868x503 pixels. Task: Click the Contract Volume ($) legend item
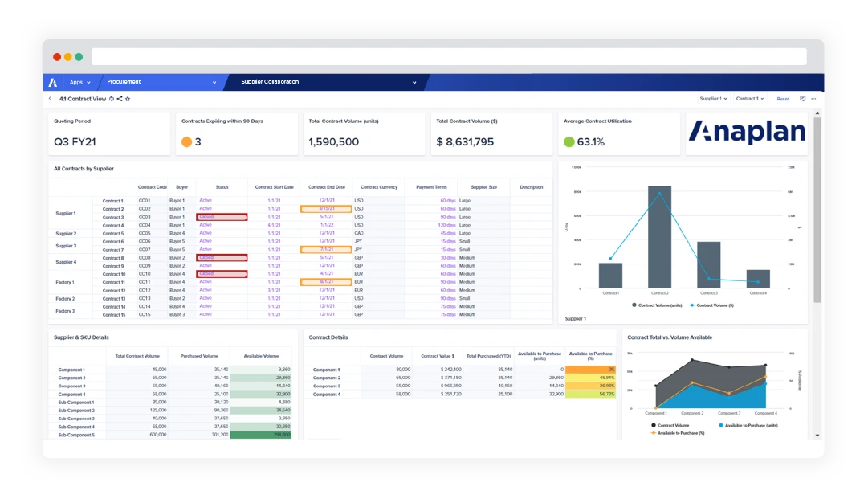point(711,305)
